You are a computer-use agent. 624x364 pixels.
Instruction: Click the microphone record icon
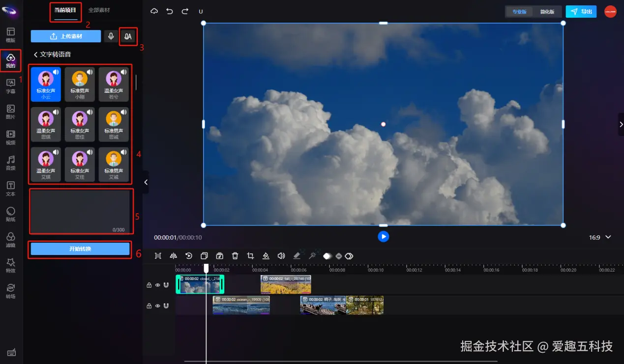click(111, 36)
